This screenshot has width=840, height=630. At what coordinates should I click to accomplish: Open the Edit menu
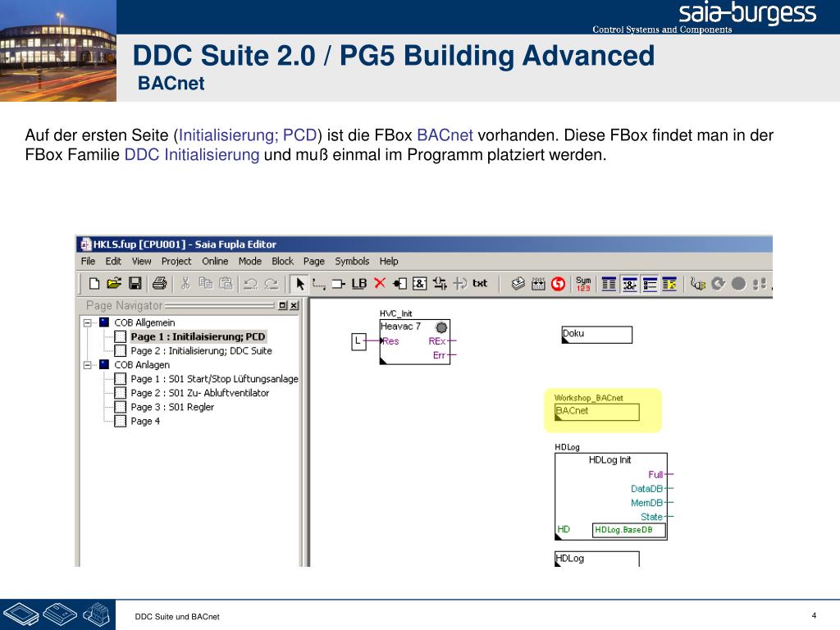pos(113,261)
